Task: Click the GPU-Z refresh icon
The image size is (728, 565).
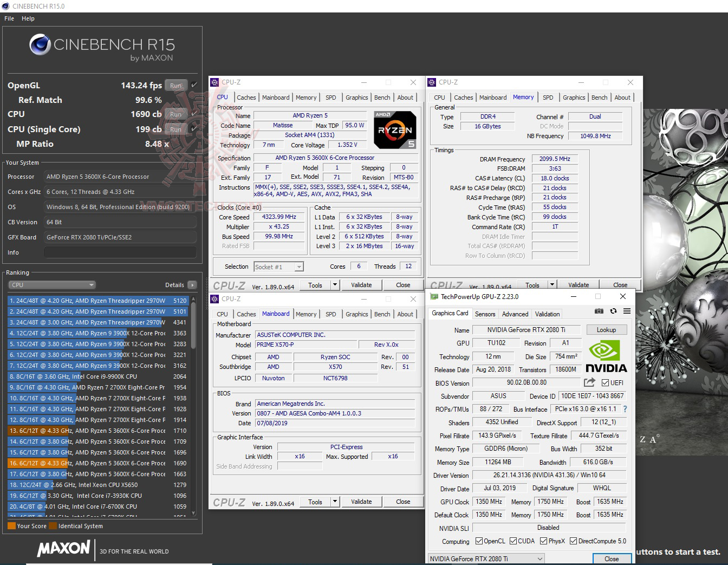Action: pyautogui.click(x=613, y=311)
